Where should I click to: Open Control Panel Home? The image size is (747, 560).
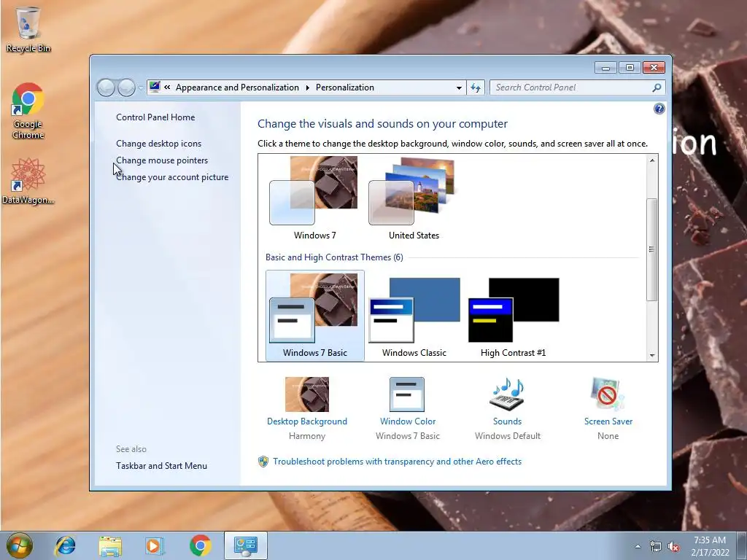coord(155,117)
